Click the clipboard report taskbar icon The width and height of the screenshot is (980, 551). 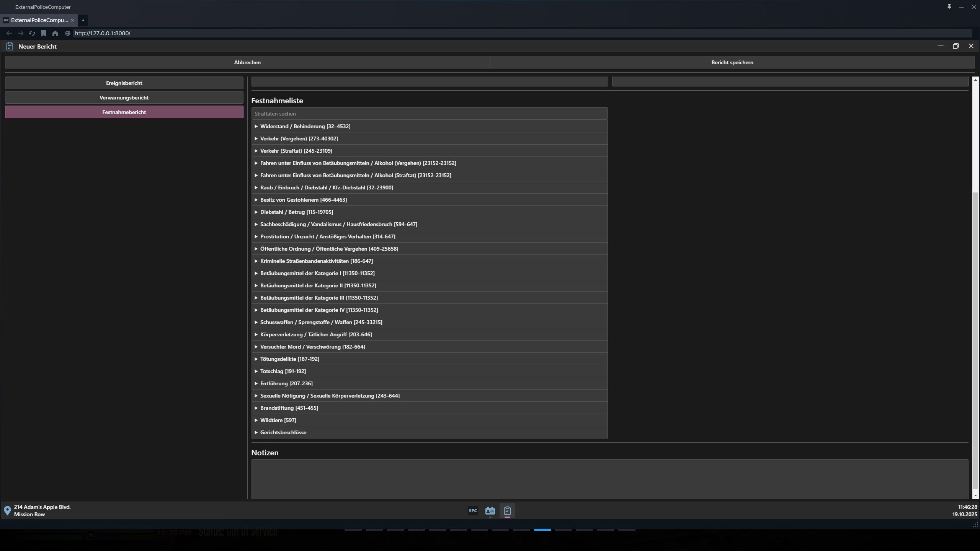507,510
